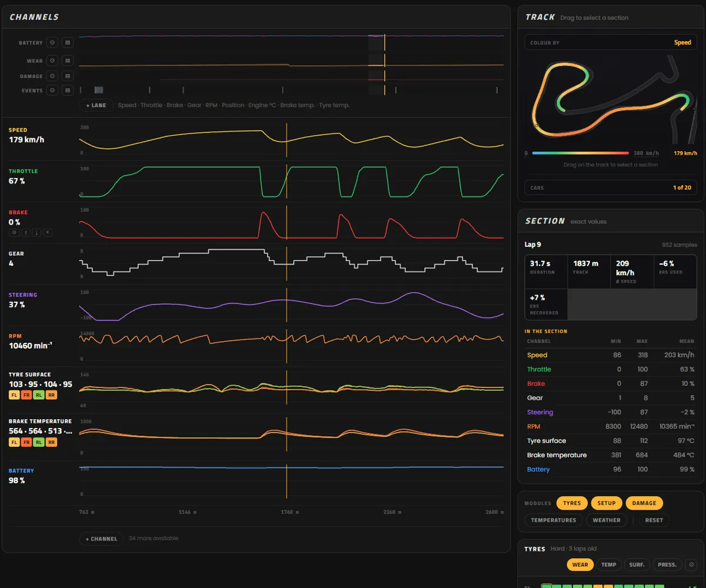Toggle the Damage module
This screenshot has width=706, height=588.
(x=644, y=503)
